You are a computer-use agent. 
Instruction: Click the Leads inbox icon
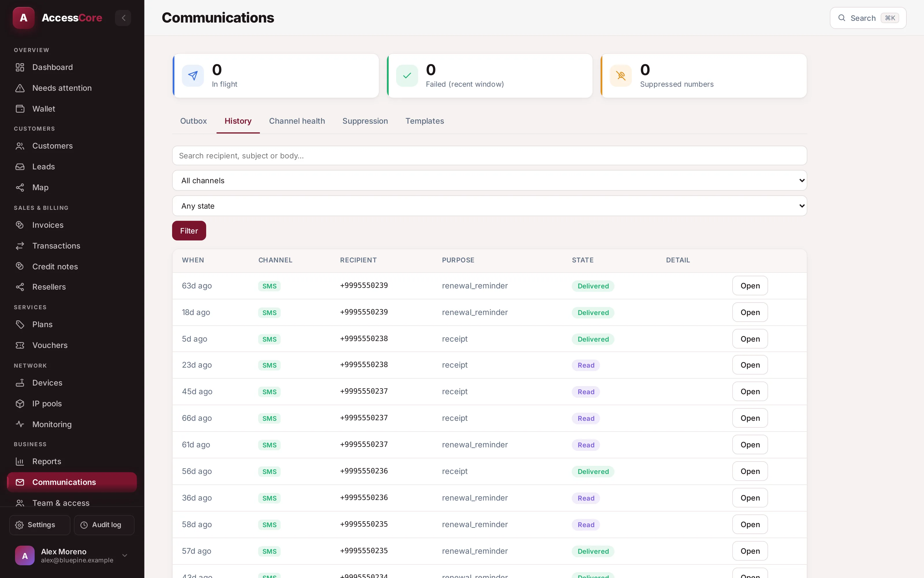point(20,167)
